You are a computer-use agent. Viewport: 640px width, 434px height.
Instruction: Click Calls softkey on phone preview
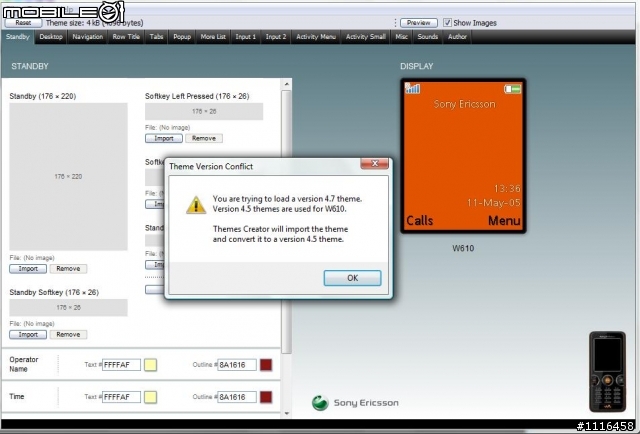[420, 221]
